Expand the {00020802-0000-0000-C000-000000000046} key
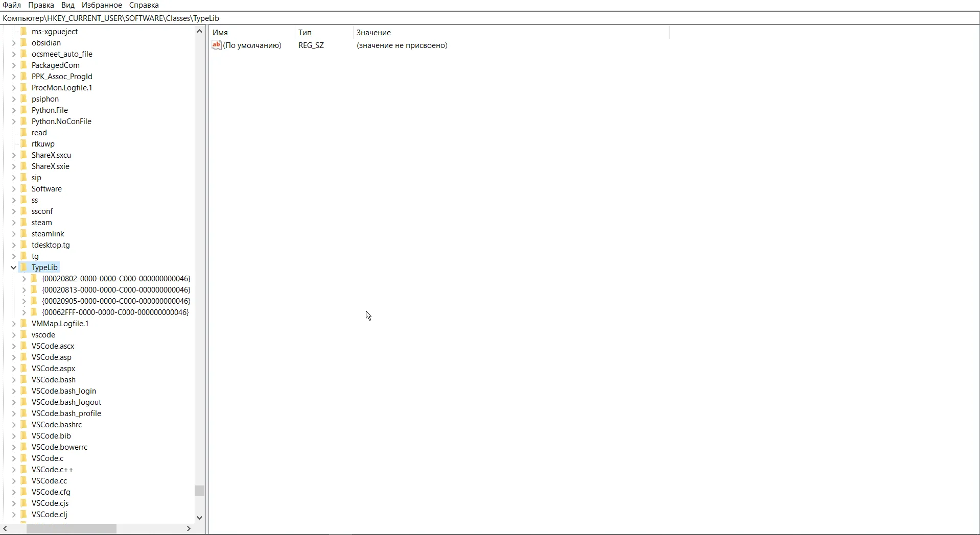This screenshot has width=980, height=535. (x=24, y=279)
